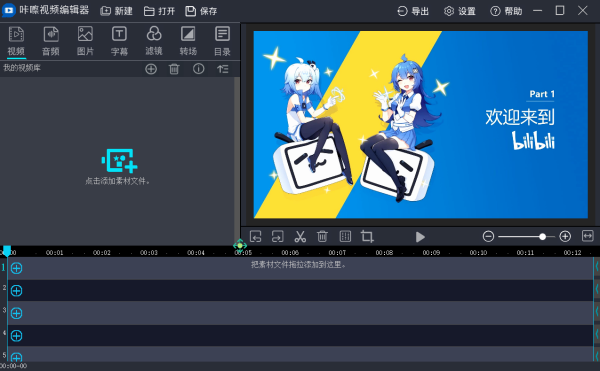This screenshot has height=371, width=600.
Task: Click the bilibili welcome preview image
Action: pos(421,125)
